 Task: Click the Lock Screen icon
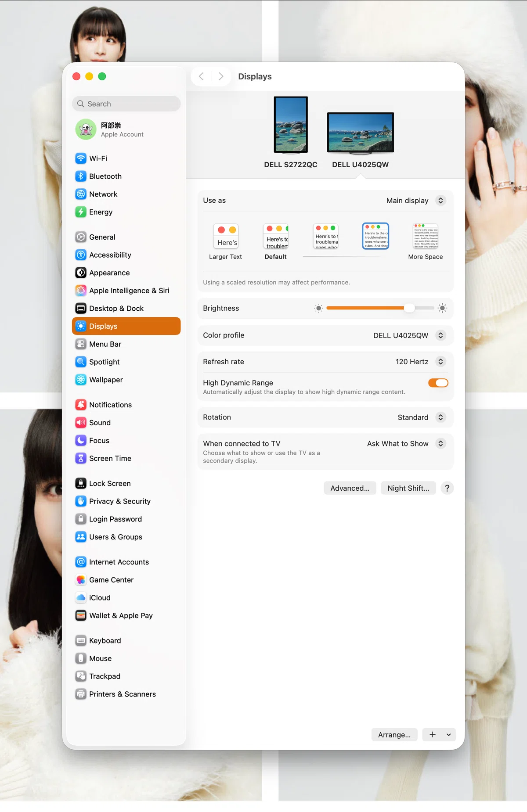tap(81, 483)
